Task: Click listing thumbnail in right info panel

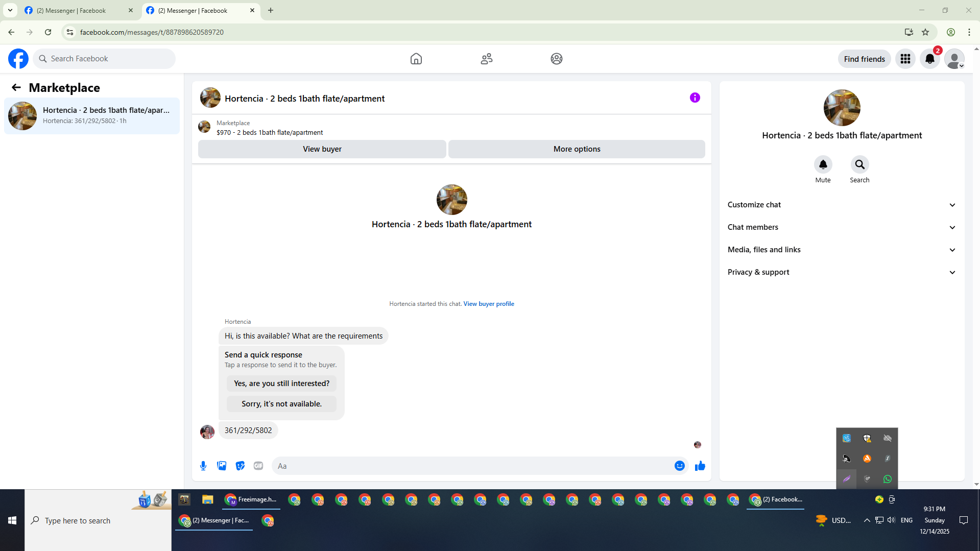Action: tap(842, 108)
